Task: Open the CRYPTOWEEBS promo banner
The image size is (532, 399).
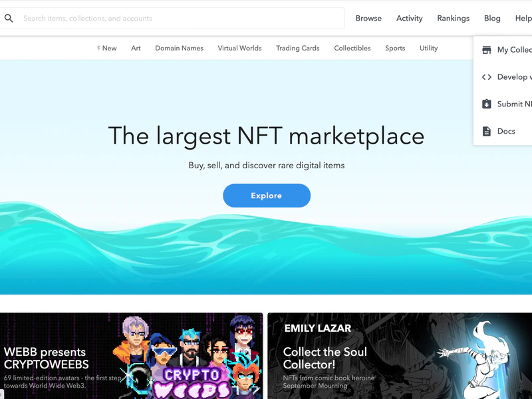Action: pyautogui.click(x=131, y=356)
